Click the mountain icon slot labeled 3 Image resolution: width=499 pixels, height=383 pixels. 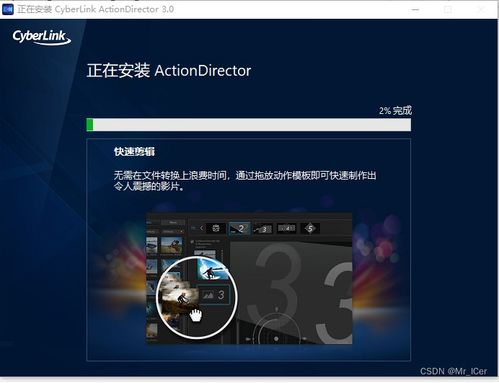tap(214, 295)
